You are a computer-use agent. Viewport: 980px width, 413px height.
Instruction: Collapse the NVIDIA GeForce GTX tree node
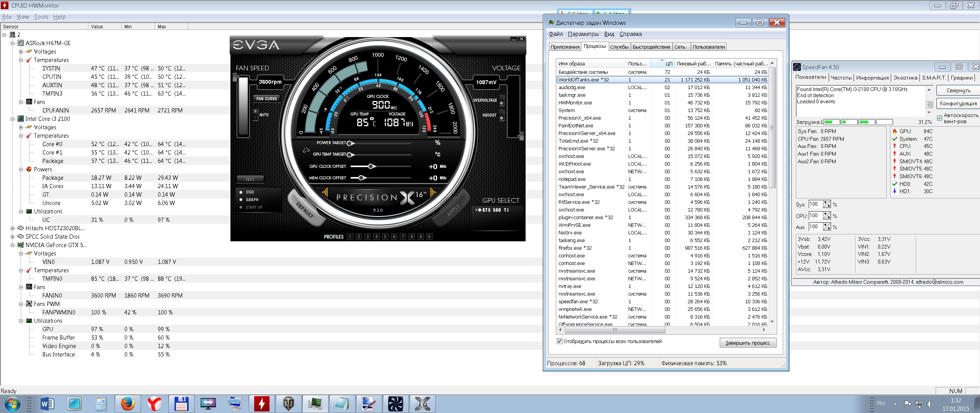13,245
